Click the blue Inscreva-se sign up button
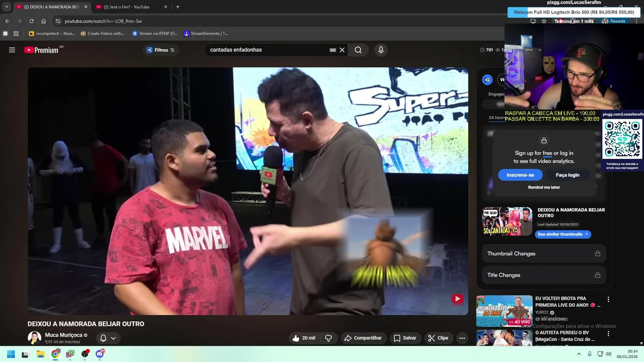Viewport: 644px width, 362px height. click(520, 175)
